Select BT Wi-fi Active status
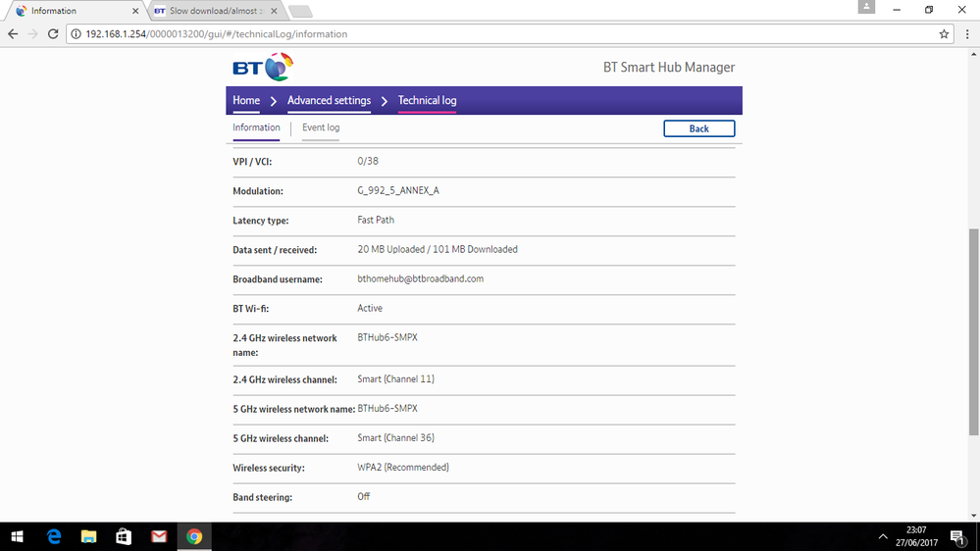The image size is (980, 551). click(x=370, y=308)
